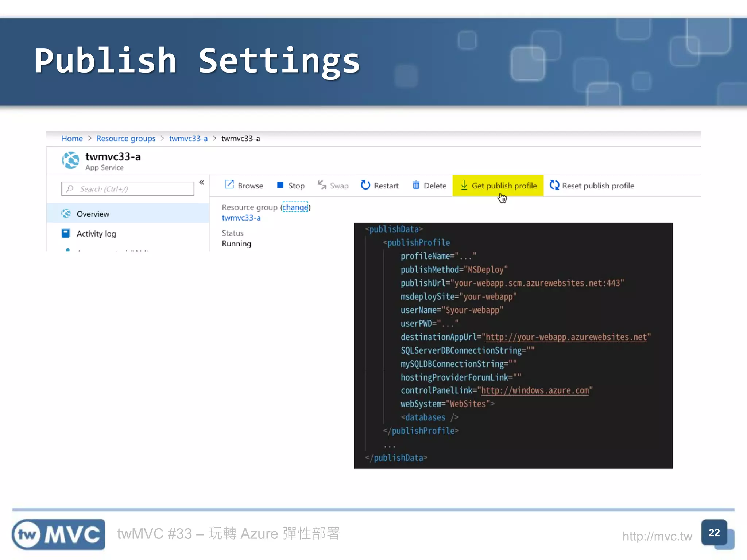Click the change resource group link
The width and height of the screenshot is (747, 560).
click(295, 207)
